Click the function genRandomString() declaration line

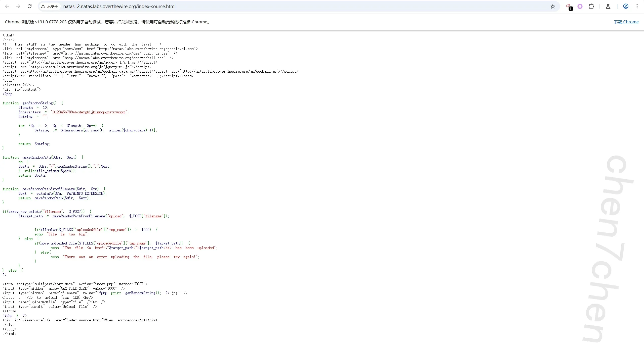[33, 103]
